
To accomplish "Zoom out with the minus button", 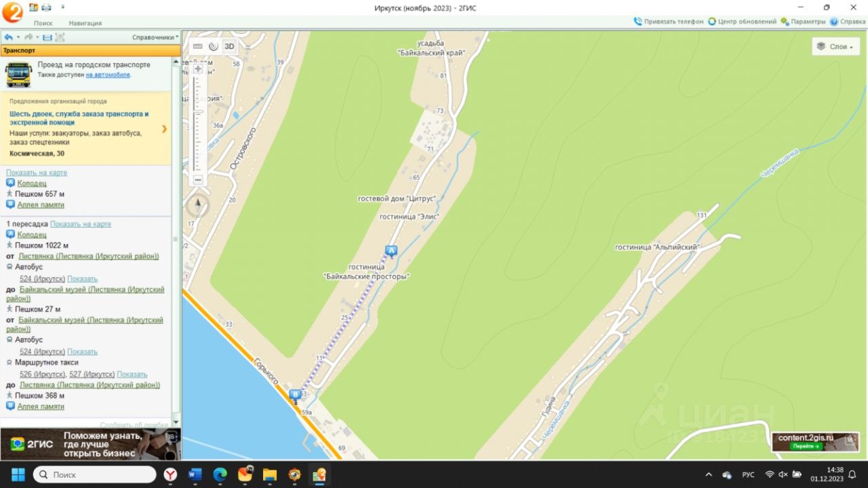I will tap(198, 180).
